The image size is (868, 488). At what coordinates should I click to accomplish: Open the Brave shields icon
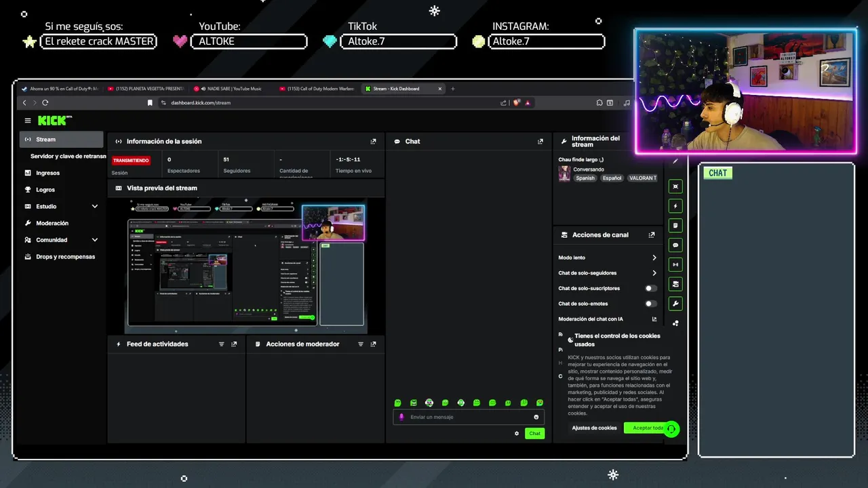pos(517,103)
